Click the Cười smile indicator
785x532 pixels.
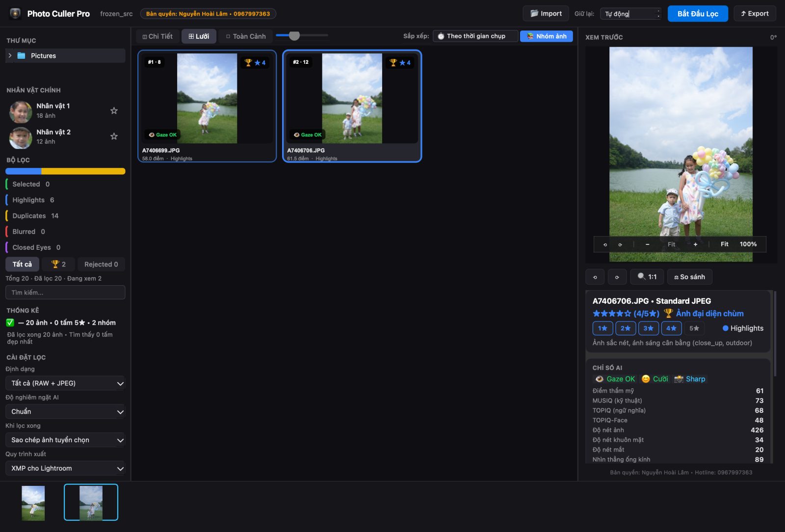[x=655, y=379]
